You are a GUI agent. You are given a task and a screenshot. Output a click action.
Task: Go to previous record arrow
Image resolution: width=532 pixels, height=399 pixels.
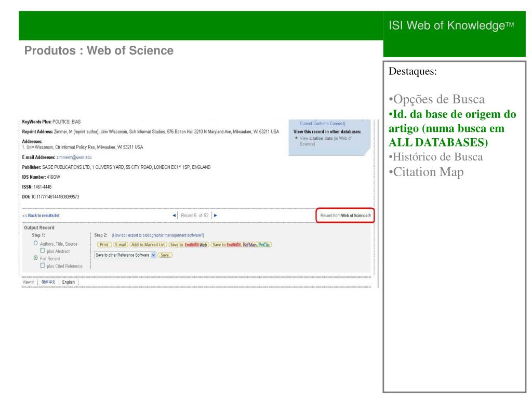click(174, 216)
